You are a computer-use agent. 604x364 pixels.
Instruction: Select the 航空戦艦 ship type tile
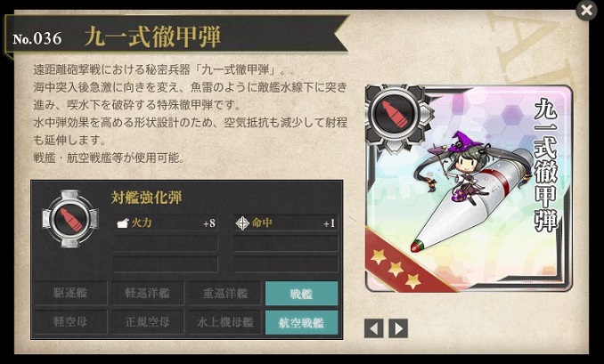(302, 322)
